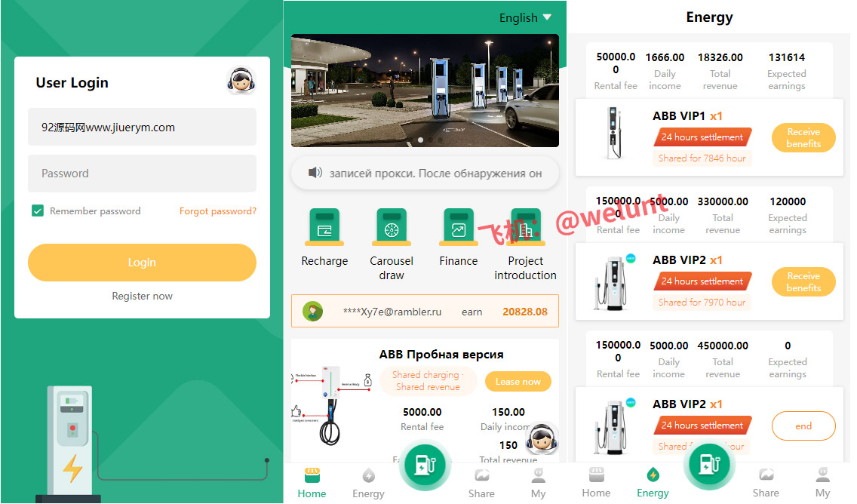Select Energy tab on Energy screen
The width and height of the screenshot is (857, 504).
point(653,483)
